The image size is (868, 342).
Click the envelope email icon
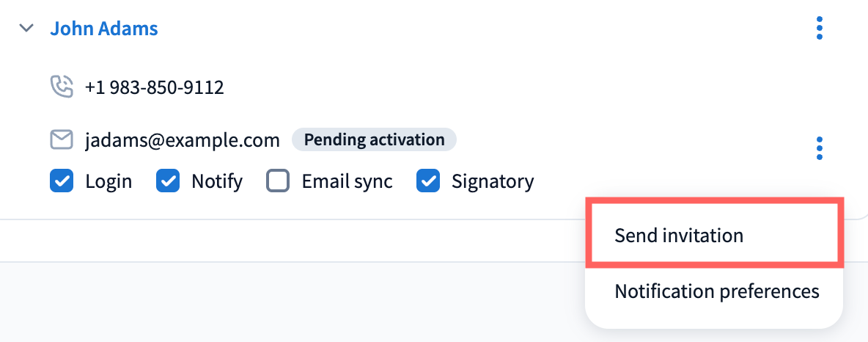62,139
